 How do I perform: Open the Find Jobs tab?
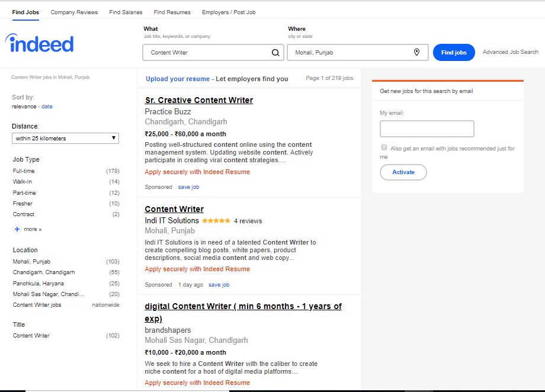pos(25,12)
